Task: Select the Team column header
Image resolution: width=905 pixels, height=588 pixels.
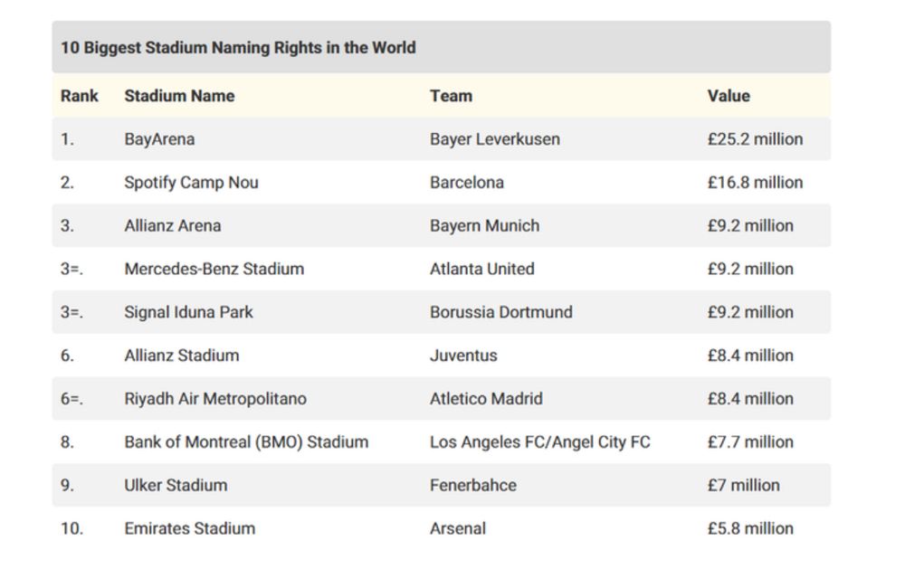Action: click(x=451, y=96)
